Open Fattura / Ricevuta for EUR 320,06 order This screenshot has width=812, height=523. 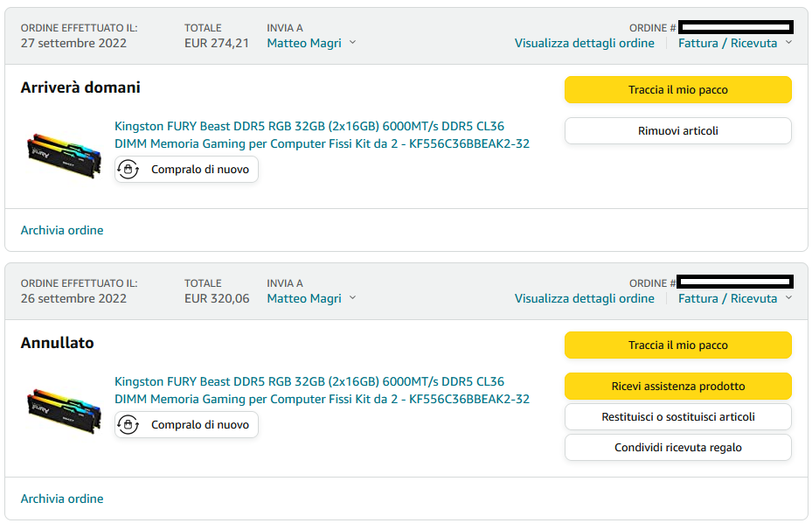tap(727, 298)
